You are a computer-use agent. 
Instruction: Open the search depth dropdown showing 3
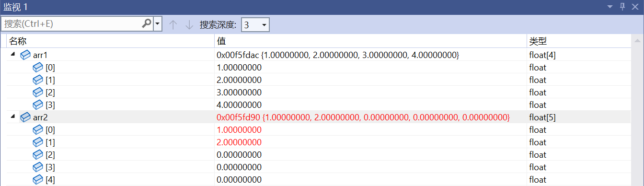click(255, 25)
